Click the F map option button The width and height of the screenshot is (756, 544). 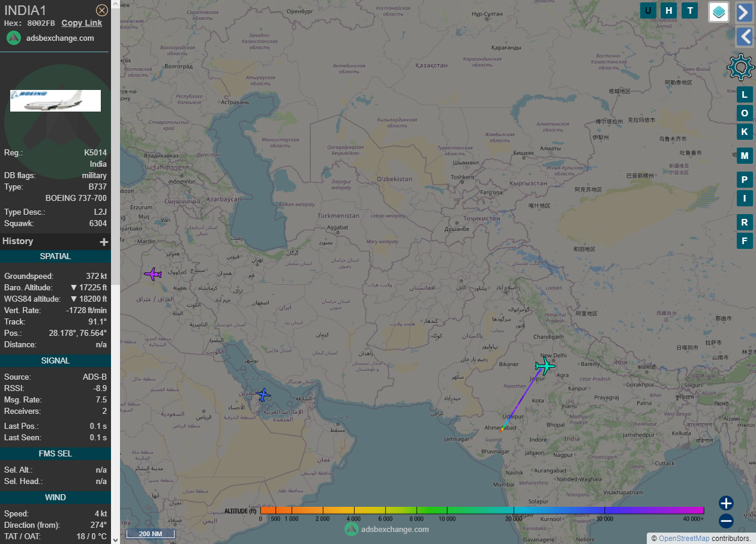[745, 241]
